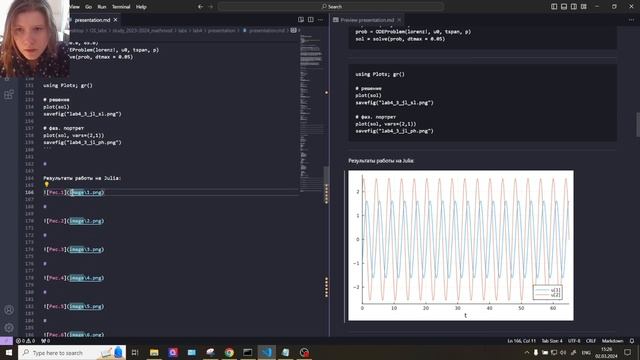Click the Type here to search box
The height and width of the screenshot is (360, 640).
point(72,352)
